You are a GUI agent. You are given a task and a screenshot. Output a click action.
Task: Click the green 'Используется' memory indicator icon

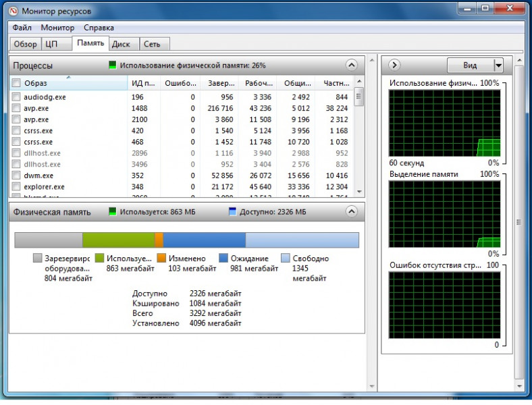click(x=113, y=211)
